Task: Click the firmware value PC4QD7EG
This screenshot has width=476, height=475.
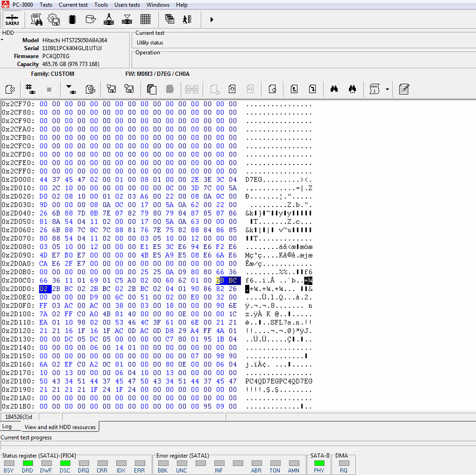Action: point(56,56)
